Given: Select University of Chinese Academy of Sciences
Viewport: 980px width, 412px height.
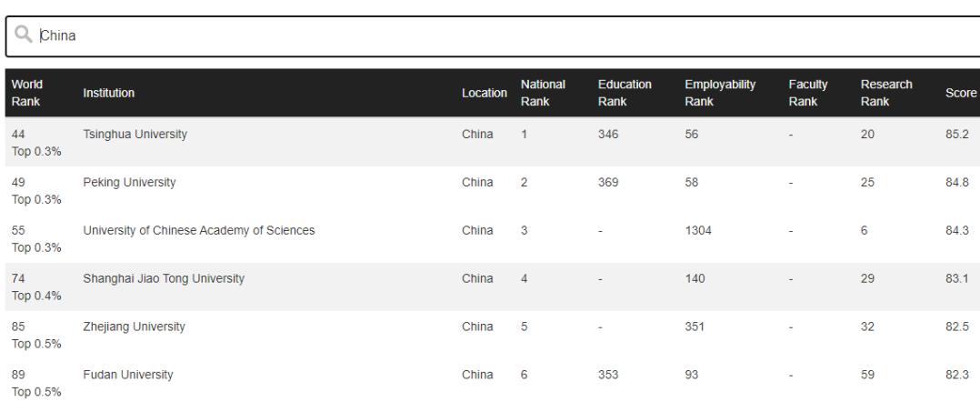Looking at the screenshot, I should 199,230.
